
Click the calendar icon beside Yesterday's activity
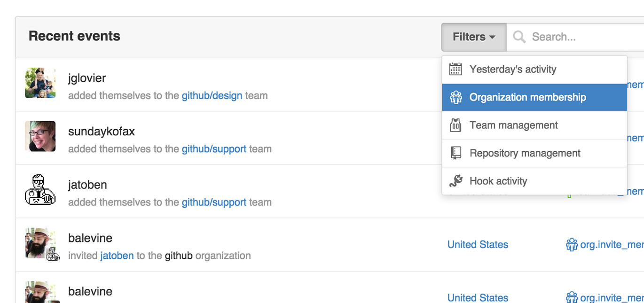456,69
